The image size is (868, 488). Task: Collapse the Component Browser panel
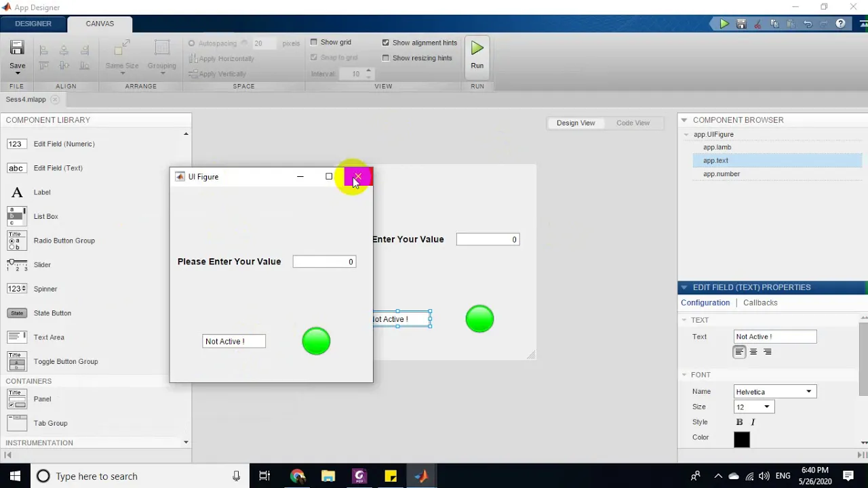click(684, 120)
